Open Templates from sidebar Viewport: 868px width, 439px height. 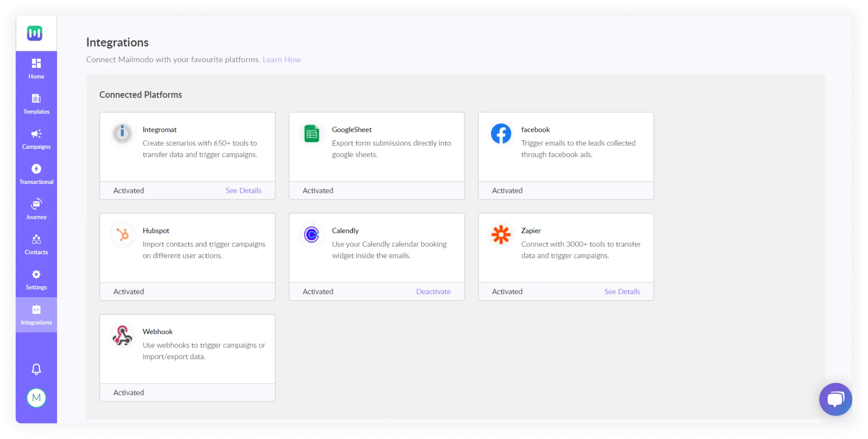[36, 104]
